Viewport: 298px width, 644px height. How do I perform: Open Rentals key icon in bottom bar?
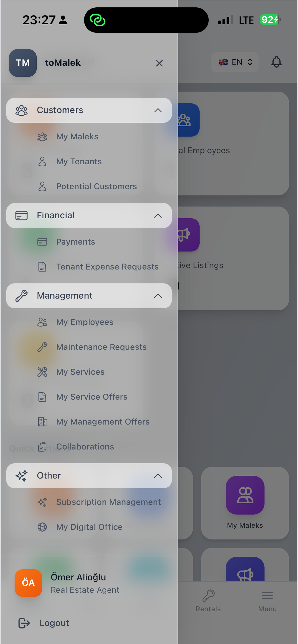tap(208, 596)
